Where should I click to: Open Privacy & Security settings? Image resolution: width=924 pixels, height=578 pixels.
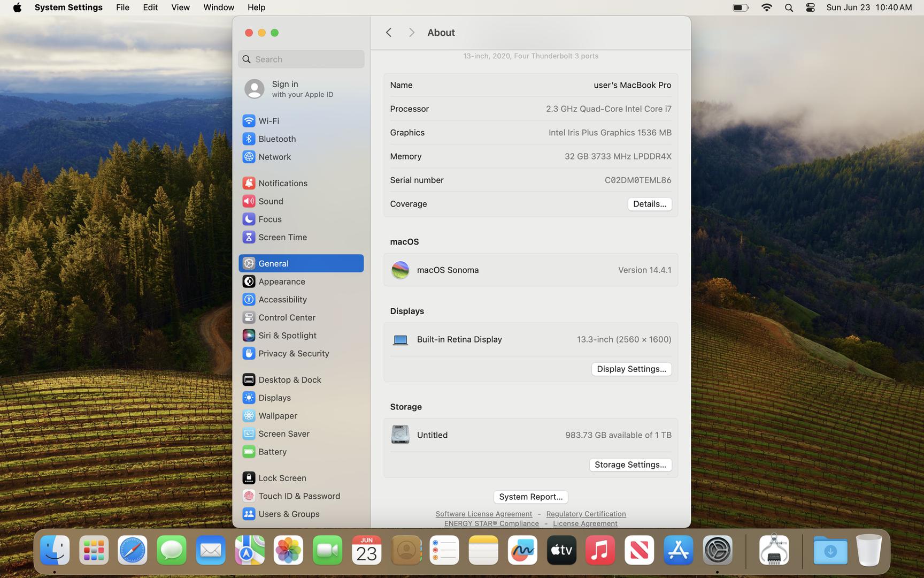301,353
